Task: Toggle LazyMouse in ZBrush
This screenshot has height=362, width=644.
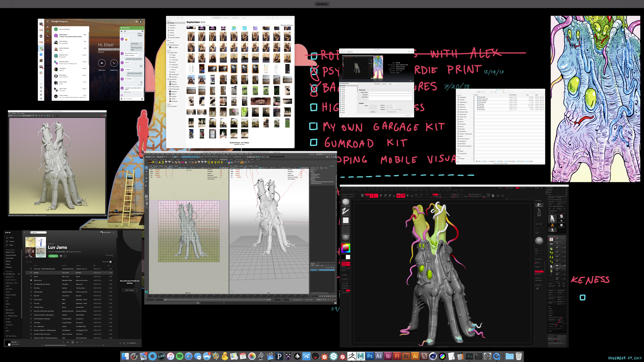Action: pyautogui.click(x=539, y=272)
